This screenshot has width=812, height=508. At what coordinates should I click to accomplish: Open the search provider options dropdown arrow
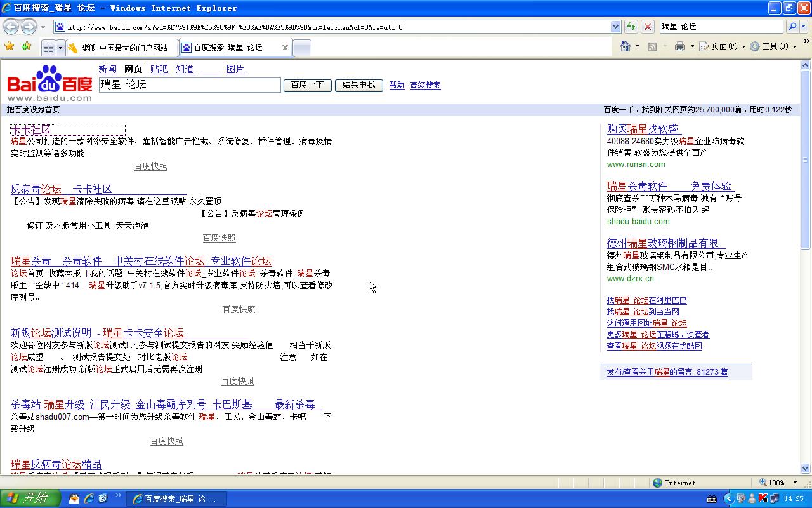803,27
